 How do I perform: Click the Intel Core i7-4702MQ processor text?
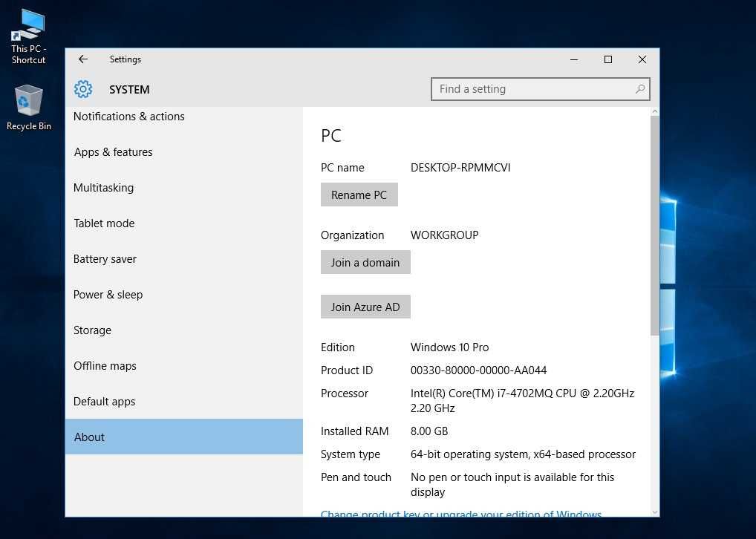(x=522, y=401)
